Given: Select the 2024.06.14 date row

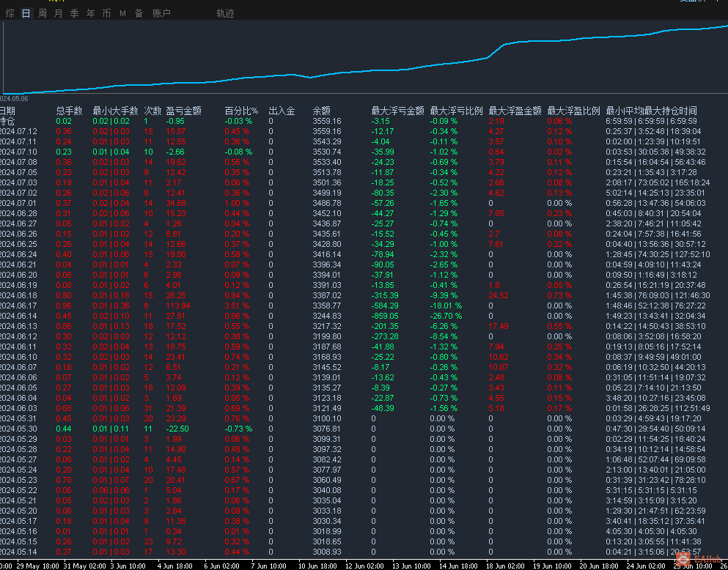Looking at the screenshot, I should pyautogui.click(x=19, y=316).
